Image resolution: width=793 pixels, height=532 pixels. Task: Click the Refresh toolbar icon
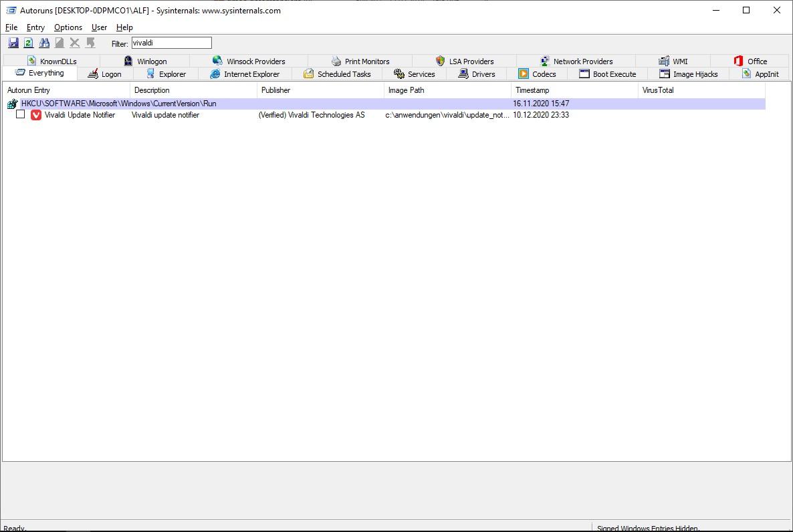coord(29,43)
